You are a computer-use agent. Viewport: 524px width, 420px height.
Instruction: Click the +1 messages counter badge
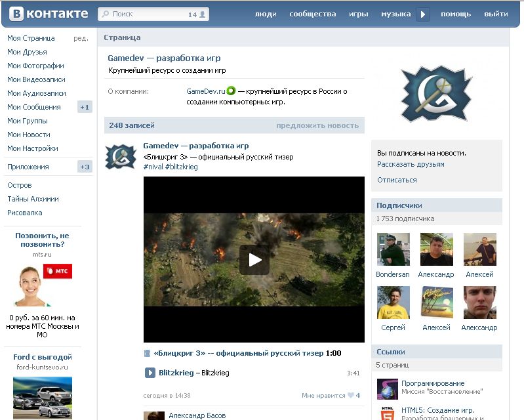[85, 107]
